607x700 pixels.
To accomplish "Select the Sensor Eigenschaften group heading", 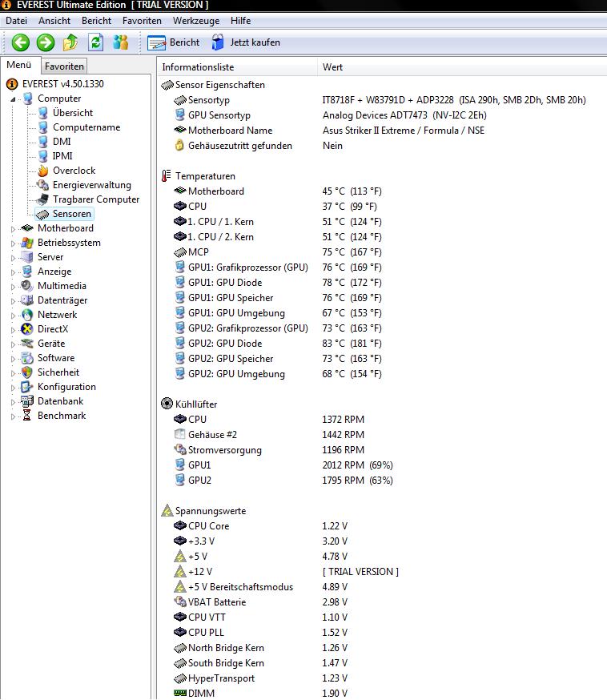I will (x=219, y=85).
